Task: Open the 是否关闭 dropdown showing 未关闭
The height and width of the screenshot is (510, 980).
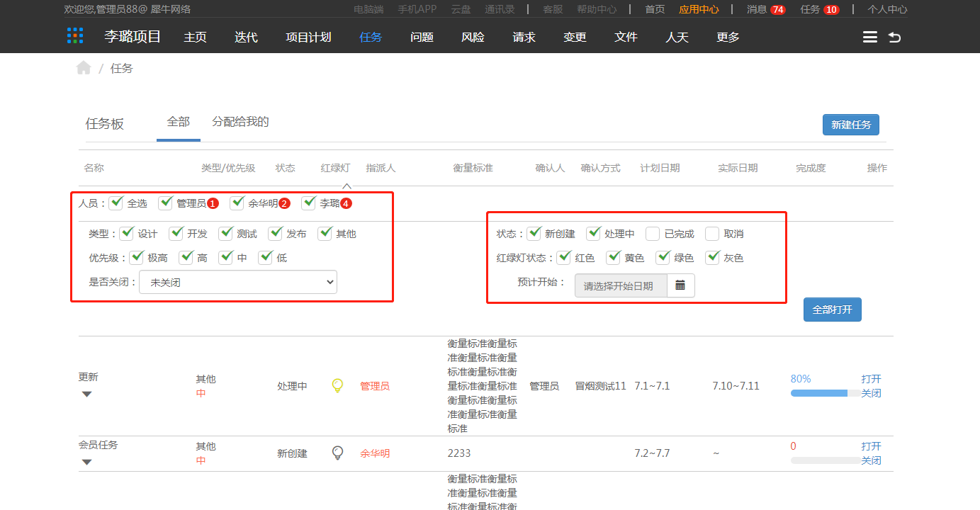Action: point(238,282)
